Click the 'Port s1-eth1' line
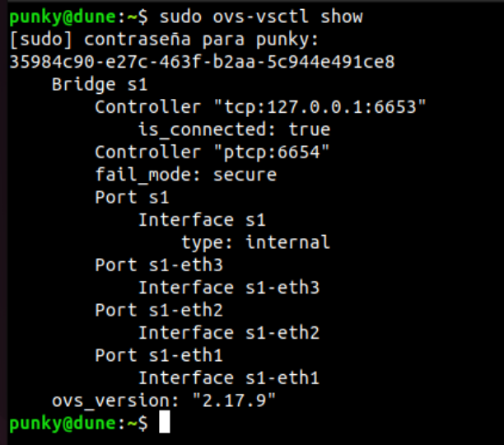Screen dimensions: 504x445 [159, 355]
